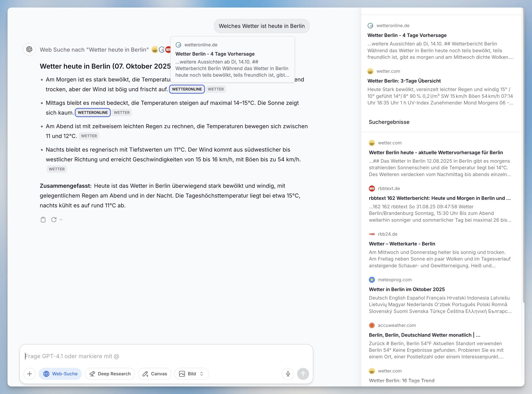Open rbbtext 162 Wetterbericht search result
This screenshot has height=394, width=532.
[440, 198]
